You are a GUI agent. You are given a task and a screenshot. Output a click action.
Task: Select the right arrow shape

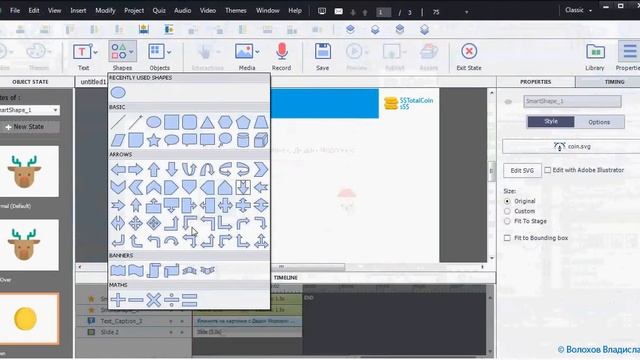click(136, 169)
